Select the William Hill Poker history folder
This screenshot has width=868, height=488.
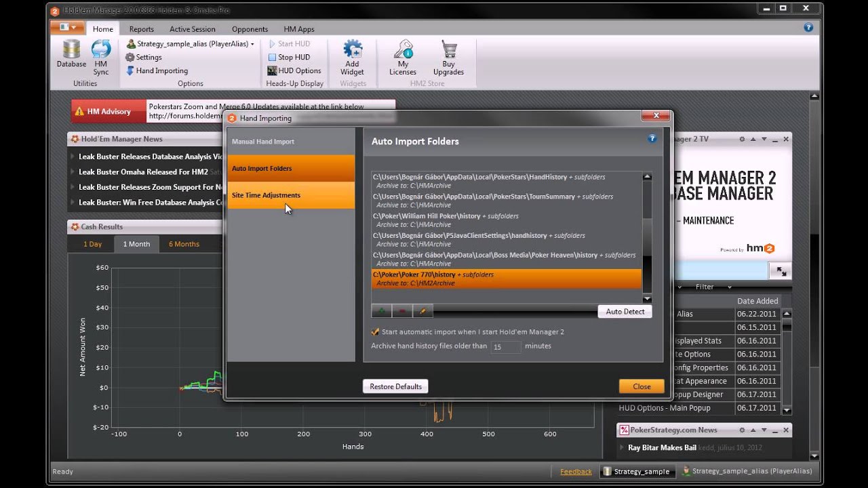pyautogui.click(x=506, y=220)
